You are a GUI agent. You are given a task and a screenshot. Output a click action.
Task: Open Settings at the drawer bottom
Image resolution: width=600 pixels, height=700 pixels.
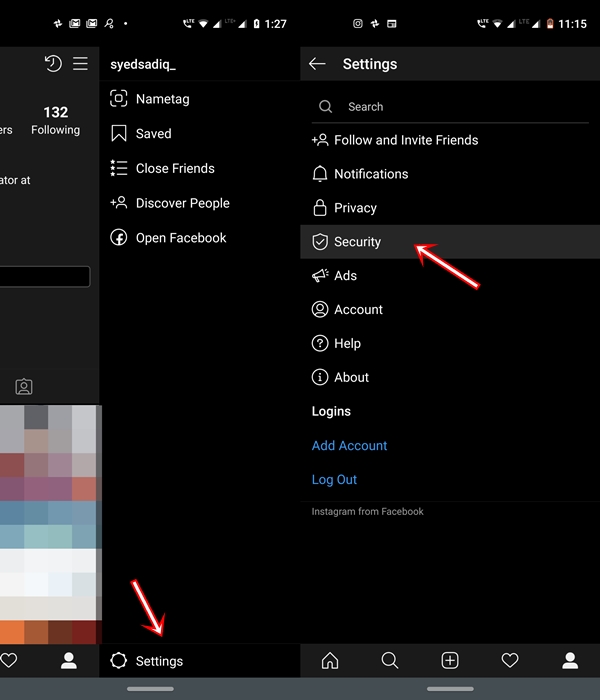[200, 661]
